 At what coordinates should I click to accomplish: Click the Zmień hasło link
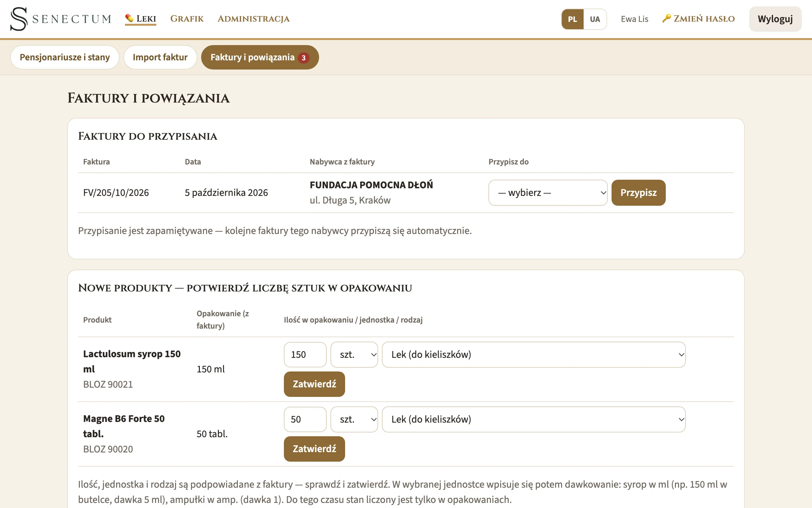698,19
